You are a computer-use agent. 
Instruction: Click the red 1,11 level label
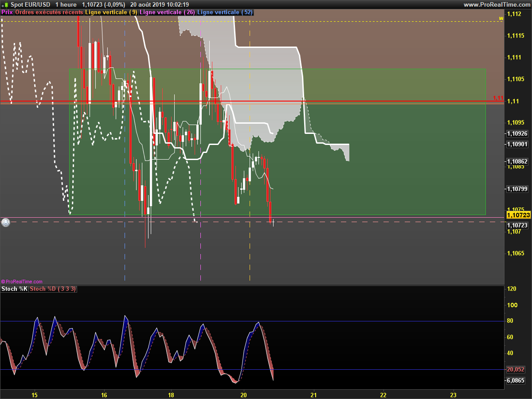(x=498, y=98)
